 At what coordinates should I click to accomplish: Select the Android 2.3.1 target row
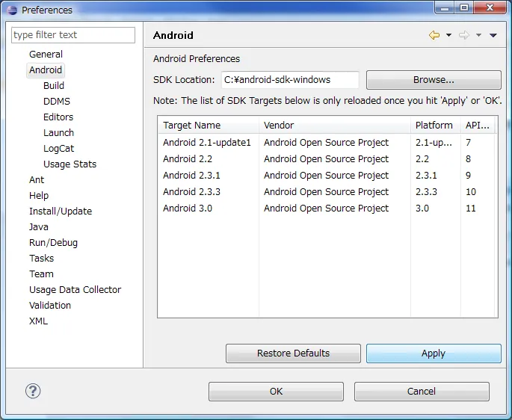click(327, 175)
